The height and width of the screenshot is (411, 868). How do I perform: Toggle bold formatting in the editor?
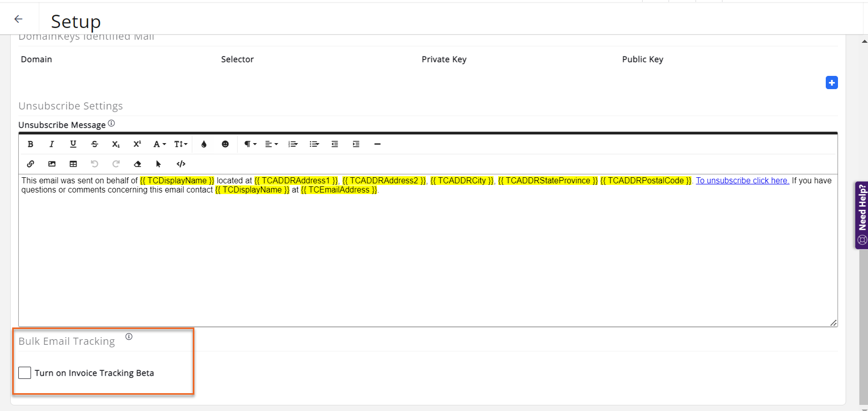pyautogui.click(x=31, y=144)
